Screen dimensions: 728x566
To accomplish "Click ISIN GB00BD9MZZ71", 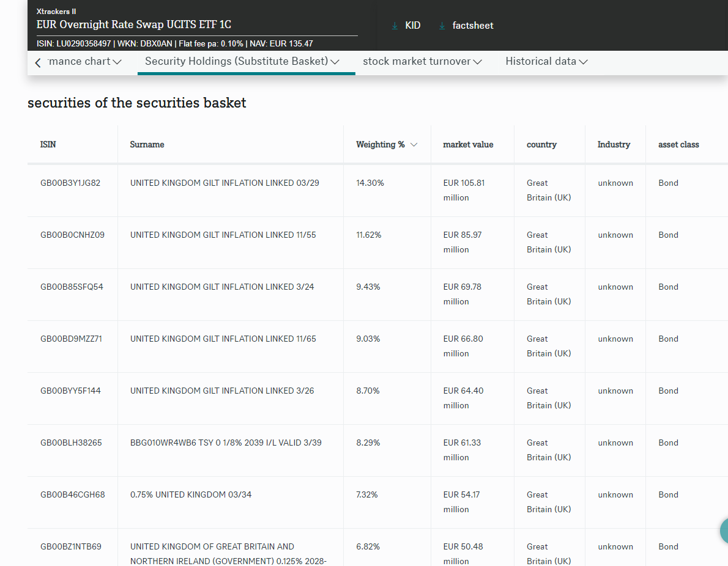I will (71, 339).
